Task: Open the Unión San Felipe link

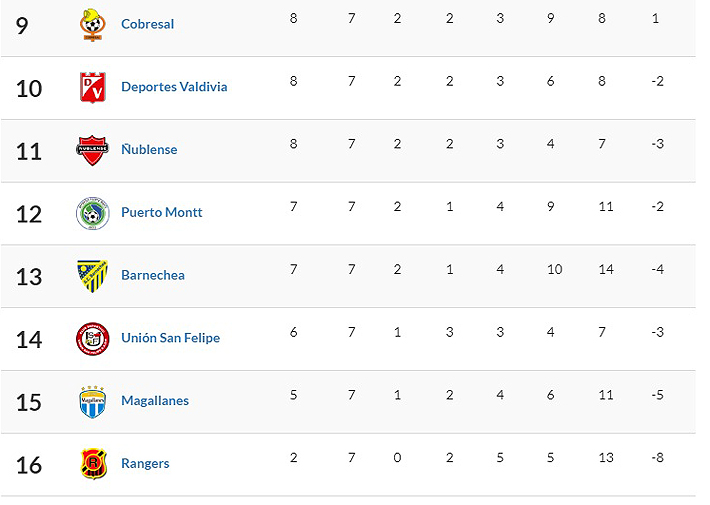Action: tap(170, 338)
